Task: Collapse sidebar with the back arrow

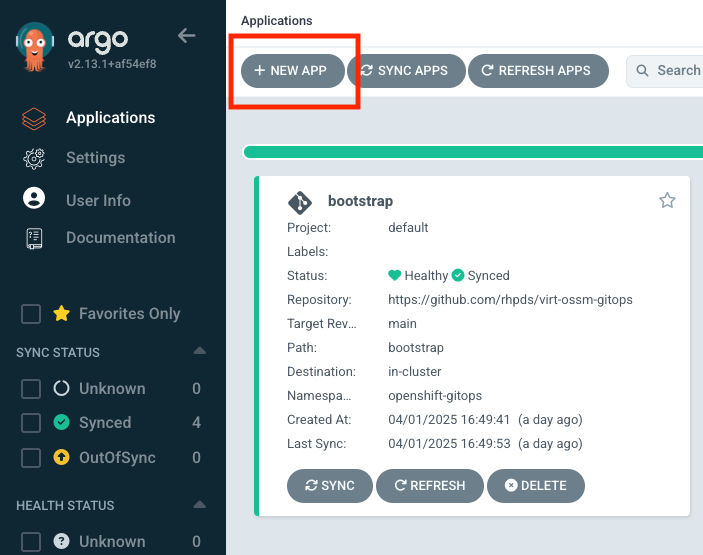Action: [186, 35]
